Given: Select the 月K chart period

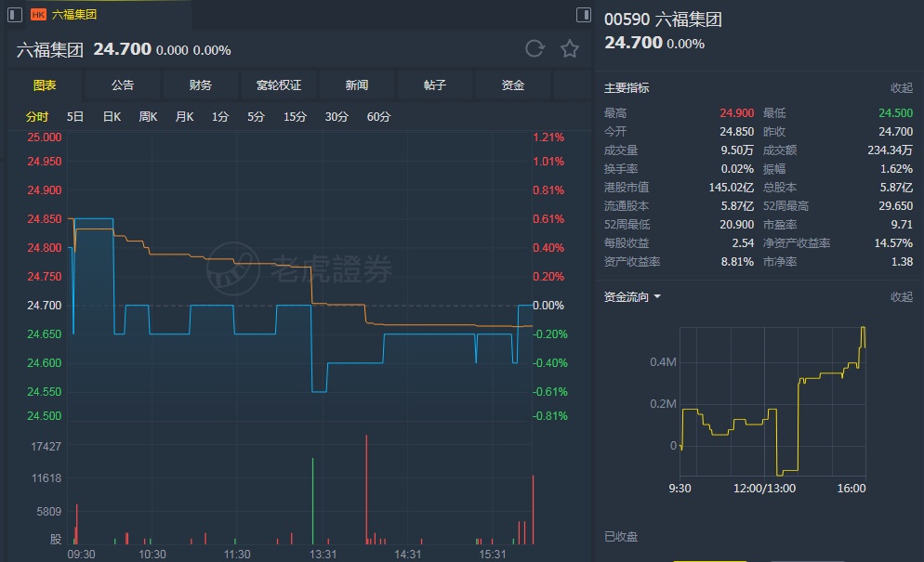Looking at the screenshot, I should (x=184, y=117).
